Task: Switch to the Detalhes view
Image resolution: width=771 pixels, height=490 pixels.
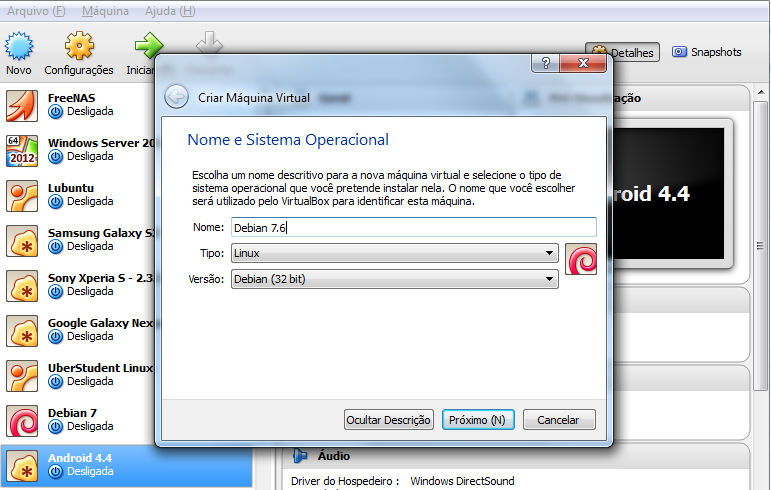Action: pos(623,52)
